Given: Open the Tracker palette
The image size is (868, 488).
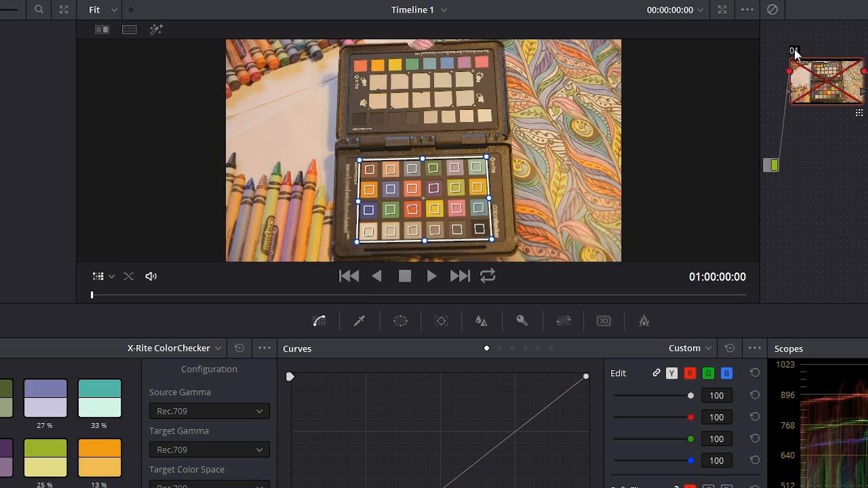Looking at the screenshot, I should pos(441,321).
